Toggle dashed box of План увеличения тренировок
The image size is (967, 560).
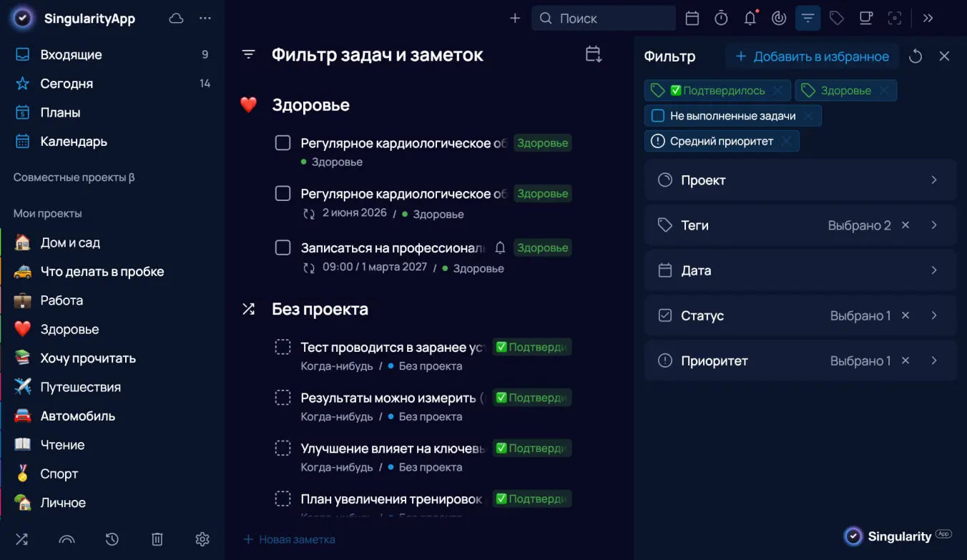pos(283,499)
